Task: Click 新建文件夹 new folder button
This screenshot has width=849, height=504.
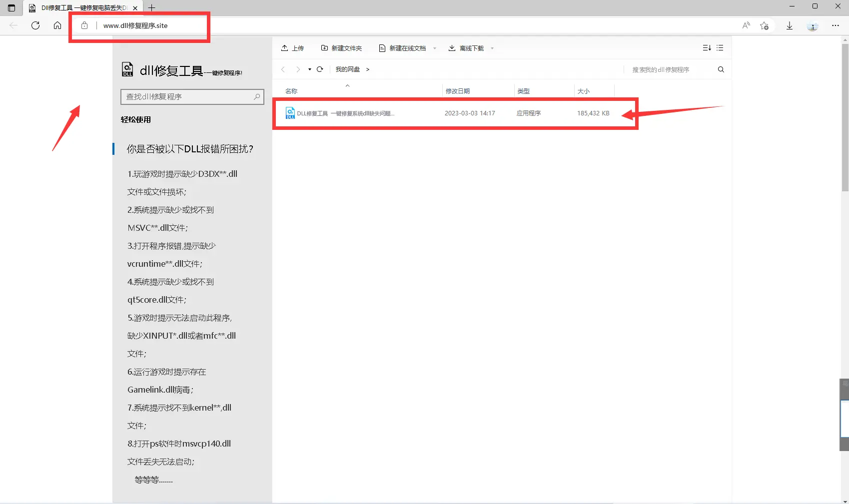Action: tap(341, 48)
